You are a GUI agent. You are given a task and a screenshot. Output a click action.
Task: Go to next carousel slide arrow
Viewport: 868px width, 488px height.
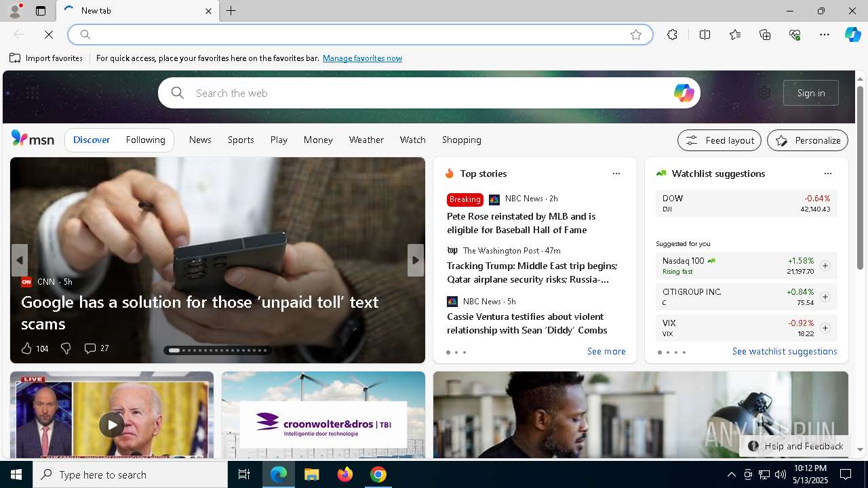[x=416, y=260]
